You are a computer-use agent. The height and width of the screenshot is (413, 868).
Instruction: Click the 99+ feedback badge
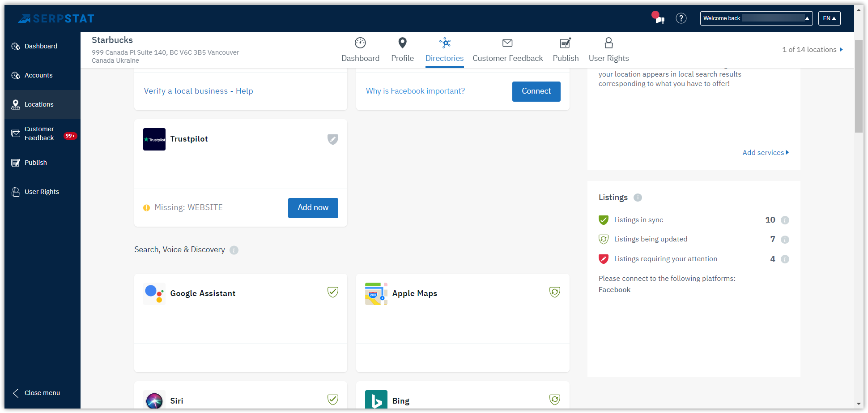[x=70, y=136]
